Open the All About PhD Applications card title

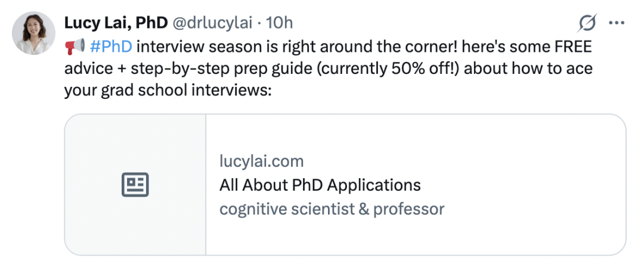coord(320,185)
